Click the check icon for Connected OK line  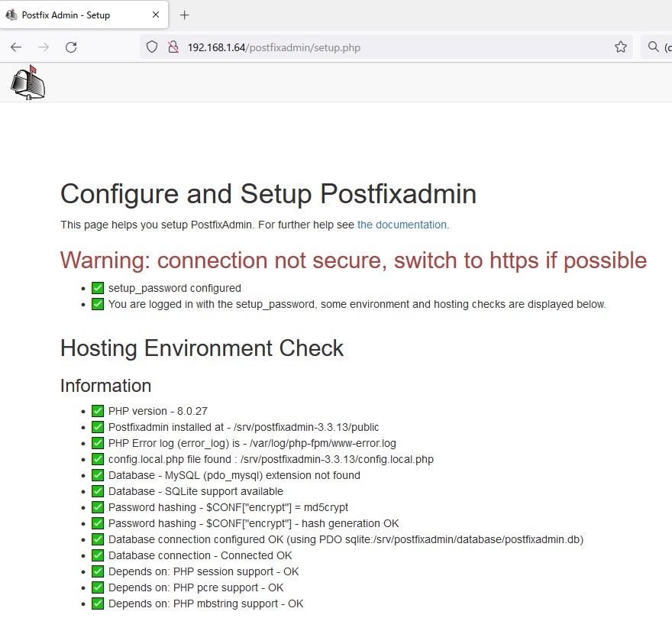(x=98, y=555)
